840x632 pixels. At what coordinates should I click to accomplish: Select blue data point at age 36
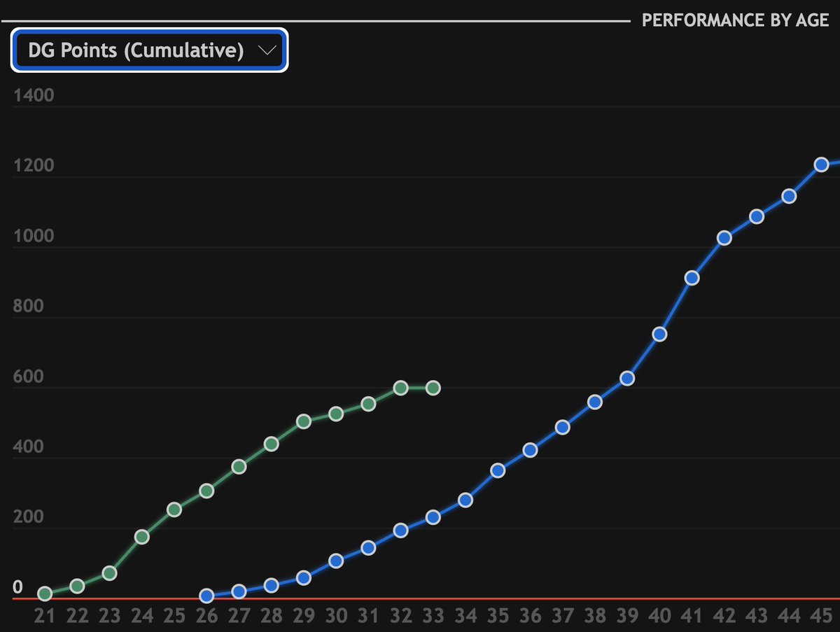coord(530,450)
